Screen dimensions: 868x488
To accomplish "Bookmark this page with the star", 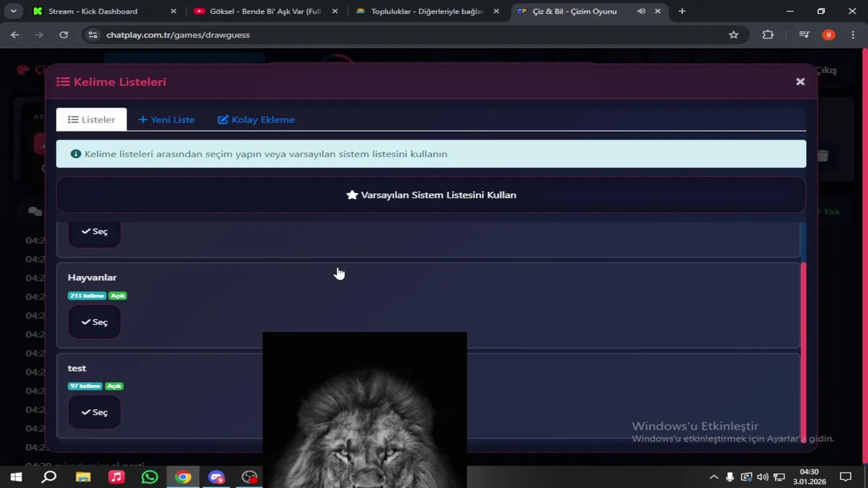I will point(734,35).
